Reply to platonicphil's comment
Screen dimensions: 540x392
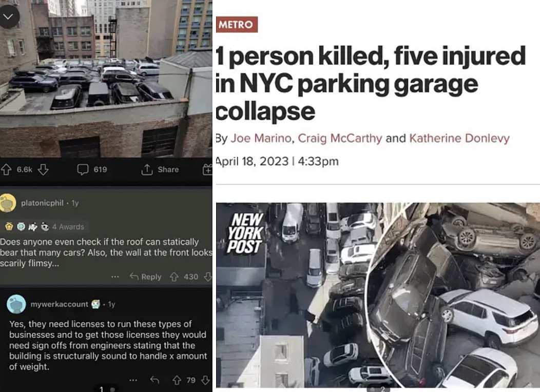pyautogui.click(x=145, y=277)
